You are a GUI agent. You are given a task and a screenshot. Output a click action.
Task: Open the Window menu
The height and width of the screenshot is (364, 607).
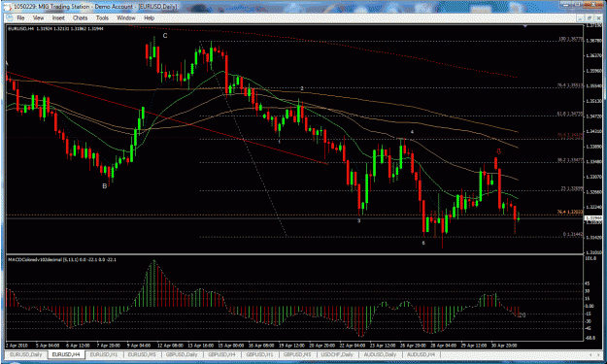pos(126,17)
